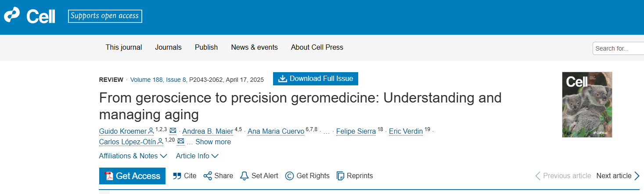Expand Affiliations & Notes section
Image resolution: width=644 pixels, height=194 pixels.
133,156
